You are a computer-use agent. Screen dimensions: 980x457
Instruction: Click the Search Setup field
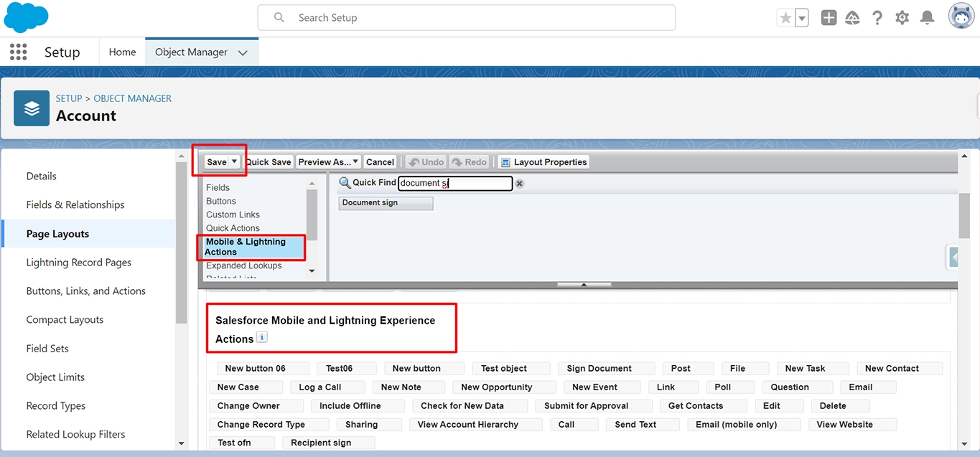pos(467,17)
